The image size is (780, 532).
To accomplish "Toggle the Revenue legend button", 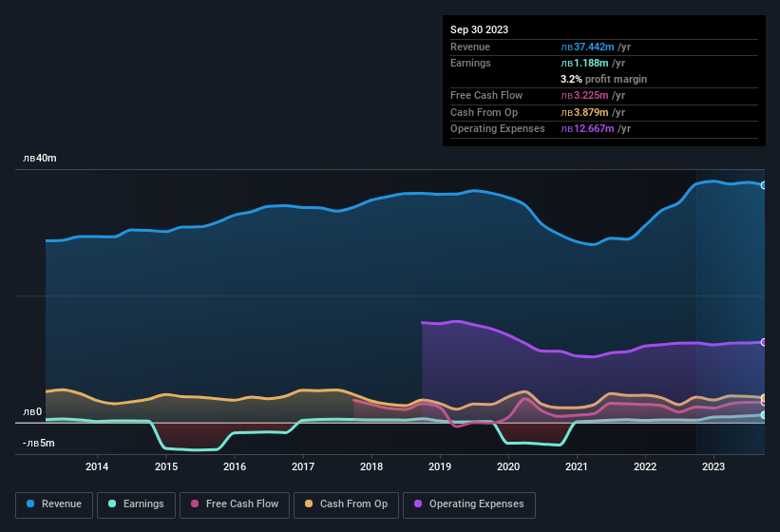I will [x=54, y=504].
